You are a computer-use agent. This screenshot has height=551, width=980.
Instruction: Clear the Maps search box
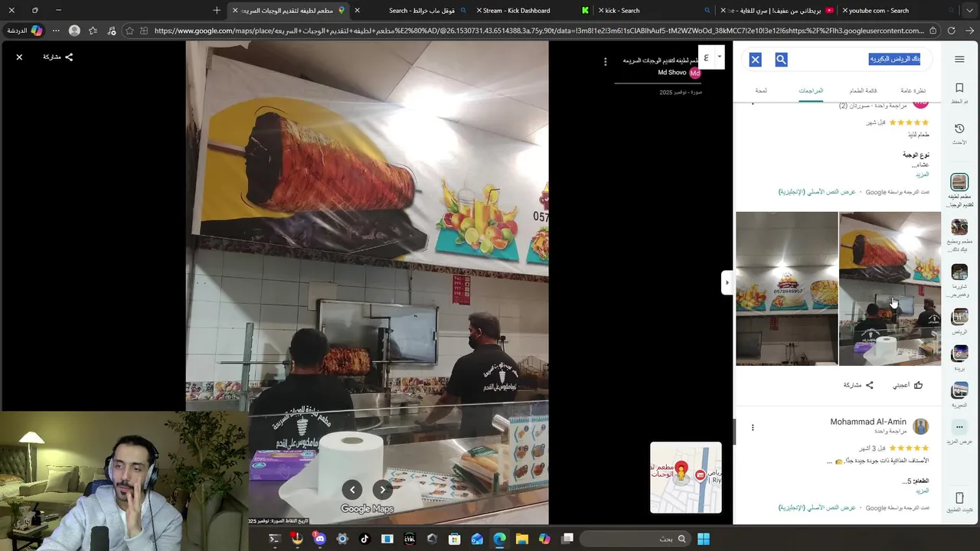pyautogui.click(x=755, y=60)
